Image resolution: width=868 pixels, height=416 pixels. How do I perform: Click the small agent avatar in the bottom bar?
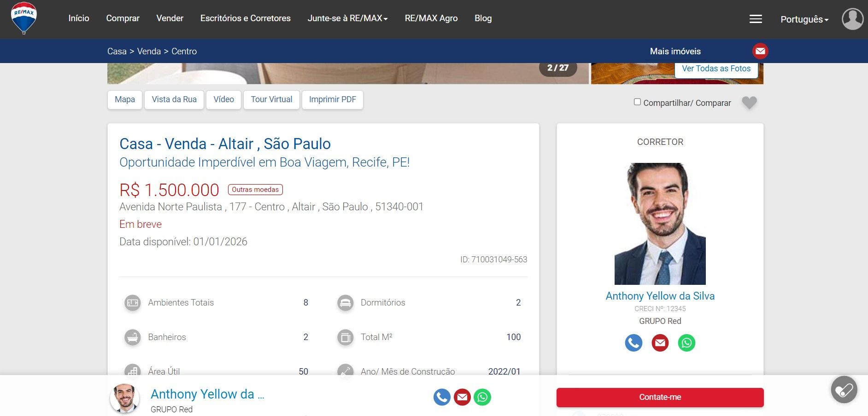coord(125,398)
